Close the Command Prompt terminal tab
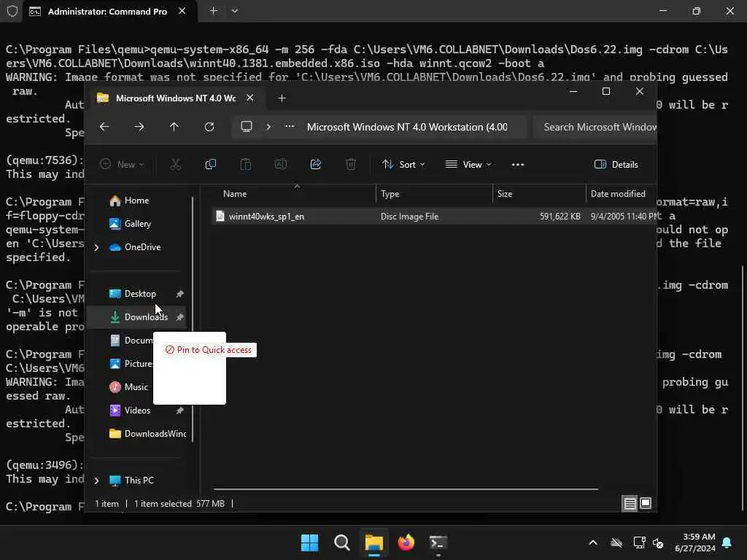This screenshot has width=747, height=560. coord(182,11)
